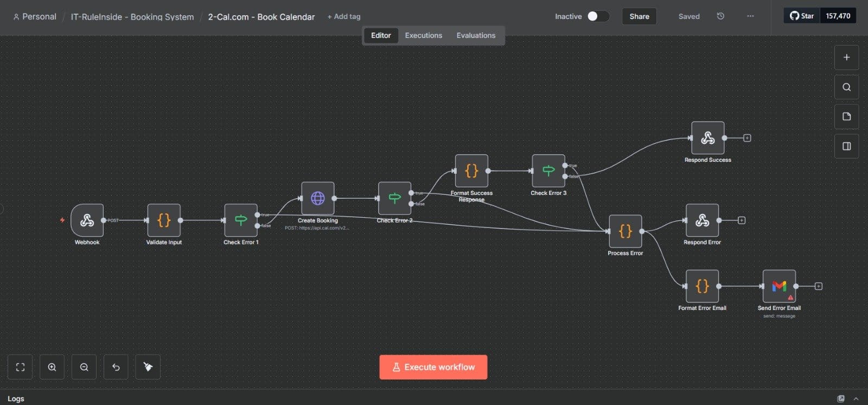The image size is (868, 405).
Task: Open workflow version history
Action: (x=720, y=16)
